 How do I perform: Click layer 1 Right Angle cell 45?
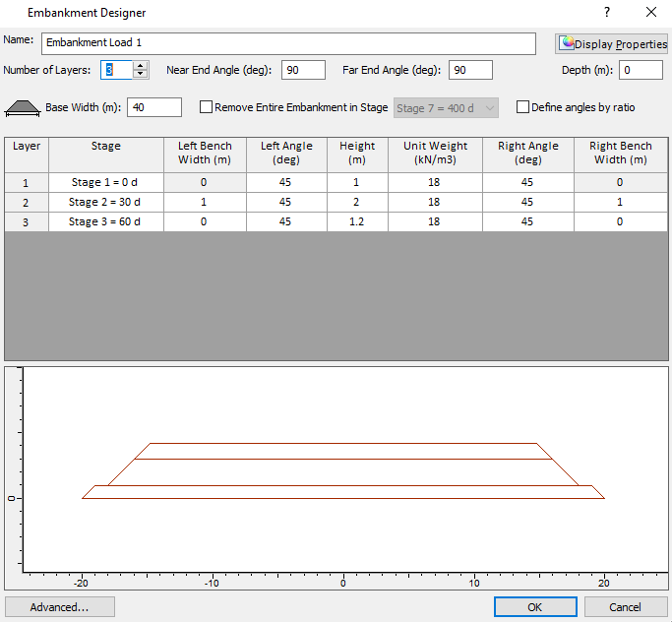[528, 182]
